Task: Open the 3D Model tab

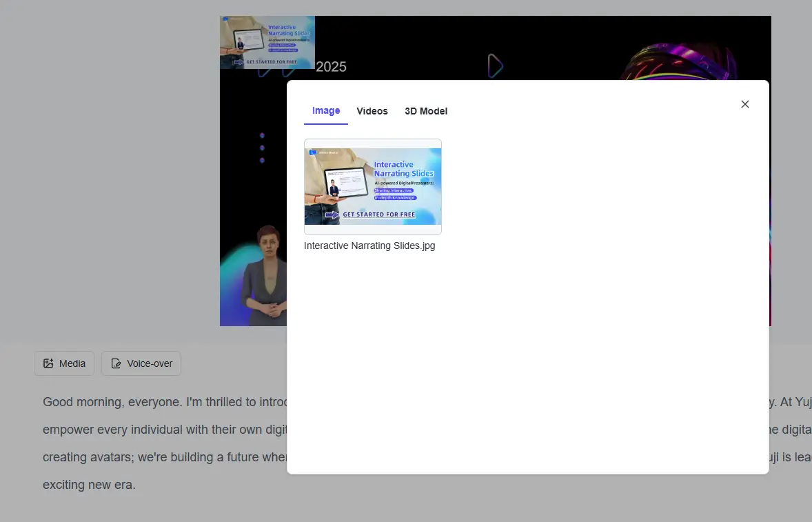Action: pos(426,111)
